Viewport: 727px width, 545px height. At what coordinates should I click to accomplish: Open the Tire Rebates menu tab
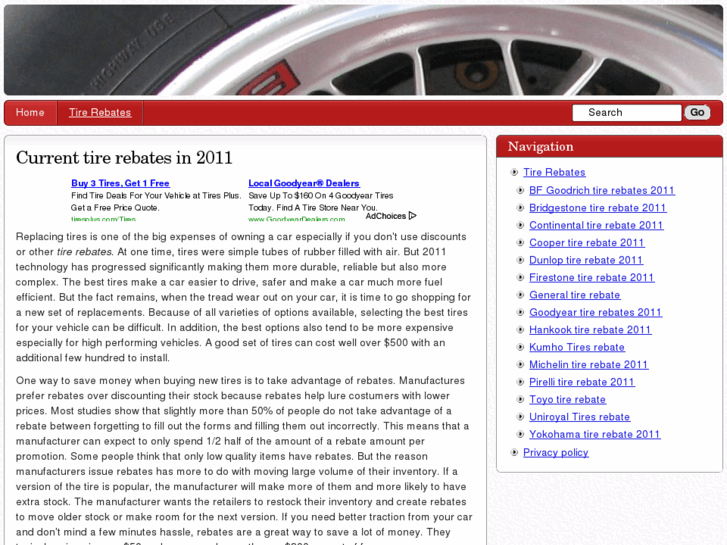(x=100, y=113)
